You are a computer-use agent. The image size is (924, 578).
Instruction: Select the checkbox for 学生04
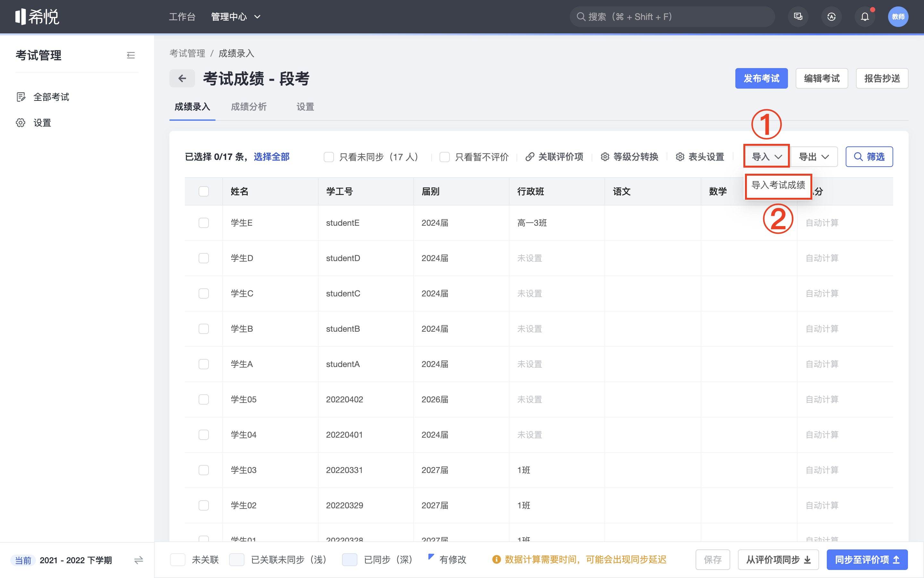[x=203, y=435]
